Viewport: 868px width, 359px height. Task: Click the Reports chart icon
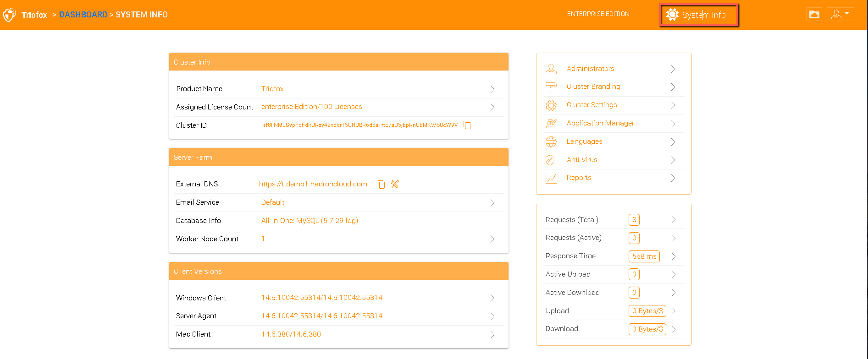[551, 178]
